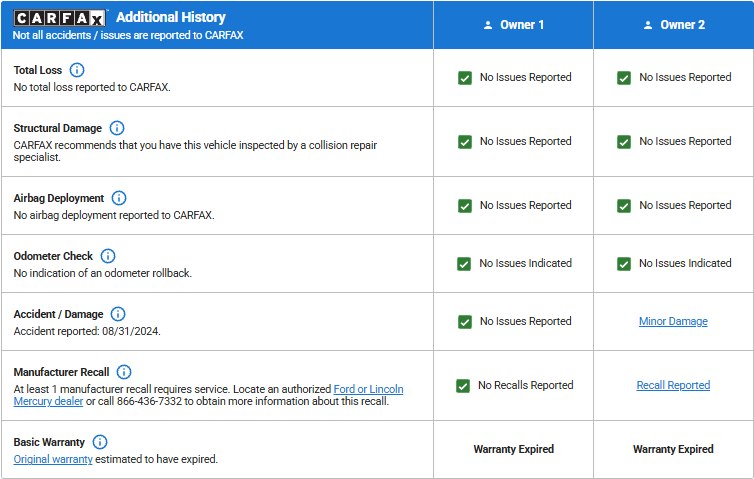Image resolution: width=754 pixels, height=479 pixels.
Task: Click the info icon next to Total Loss
Action: coord(77,70)
